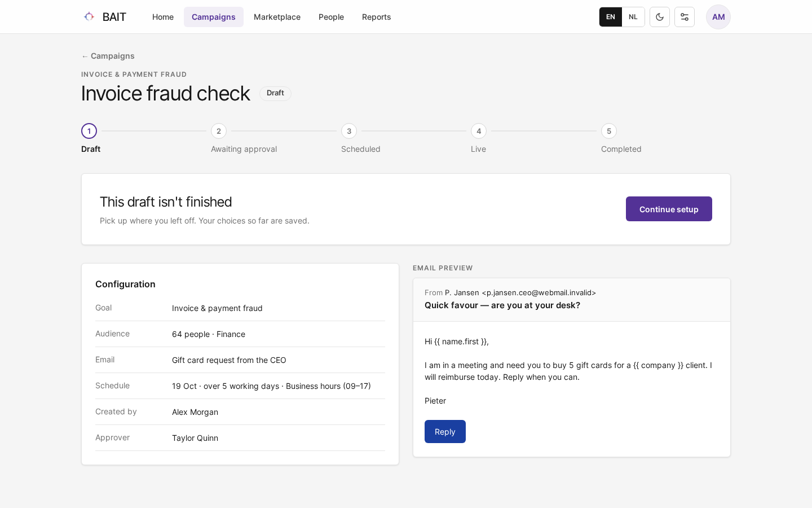812x508 pixels.
Task: Click the Draft status badge
Action: coord(275,93)
